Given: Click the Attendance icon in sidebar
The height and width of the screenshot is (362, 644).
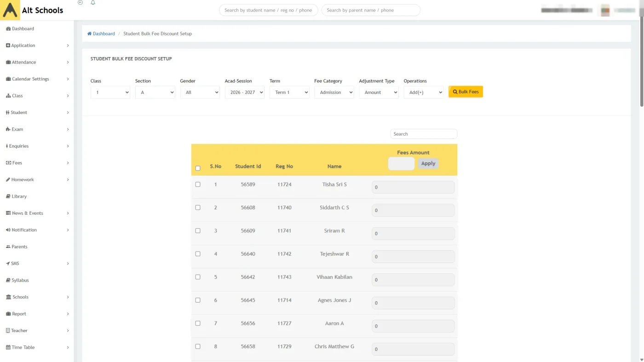Looking at the screenshot, I should 8,62.
